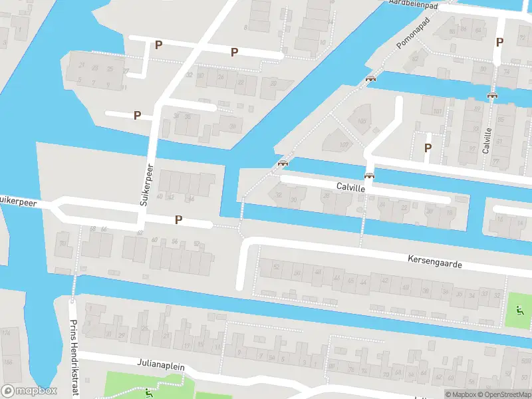Select the Julianaplein street label
The width and height of the screenshot is (532, 399).
tap(161, 364)
